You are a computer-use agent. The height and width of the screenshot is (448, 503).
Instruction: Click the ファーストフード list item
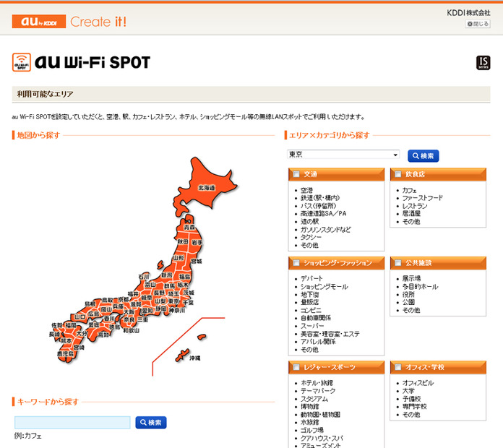(423, 198)
